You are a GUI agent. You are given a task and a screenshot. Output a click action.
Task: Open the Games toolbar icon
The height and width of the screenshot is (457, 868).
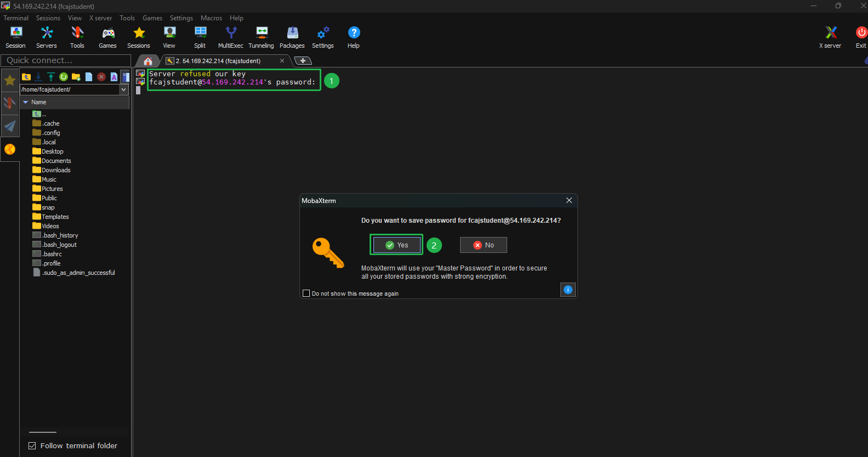click(108, 37)
